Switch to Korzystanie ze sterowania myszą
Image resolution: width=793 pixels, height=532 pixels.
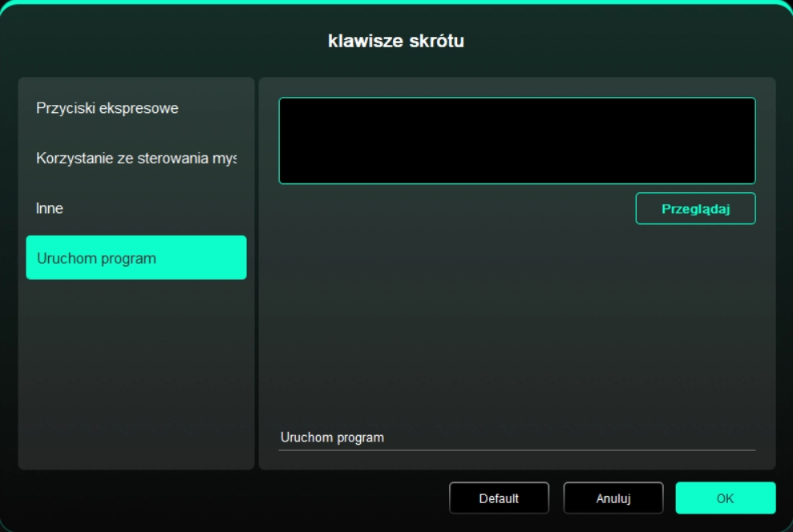coord(136,159)
